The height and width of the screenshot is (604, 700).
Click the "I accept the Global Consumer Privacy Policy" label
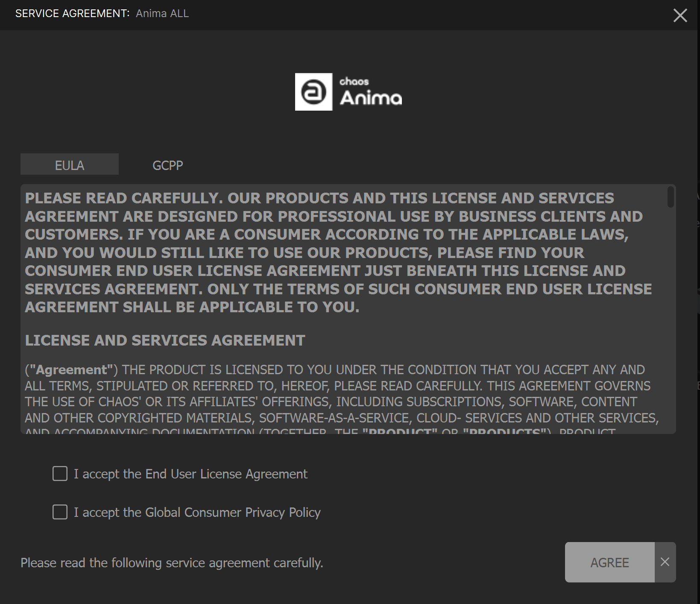click(197, 513)
